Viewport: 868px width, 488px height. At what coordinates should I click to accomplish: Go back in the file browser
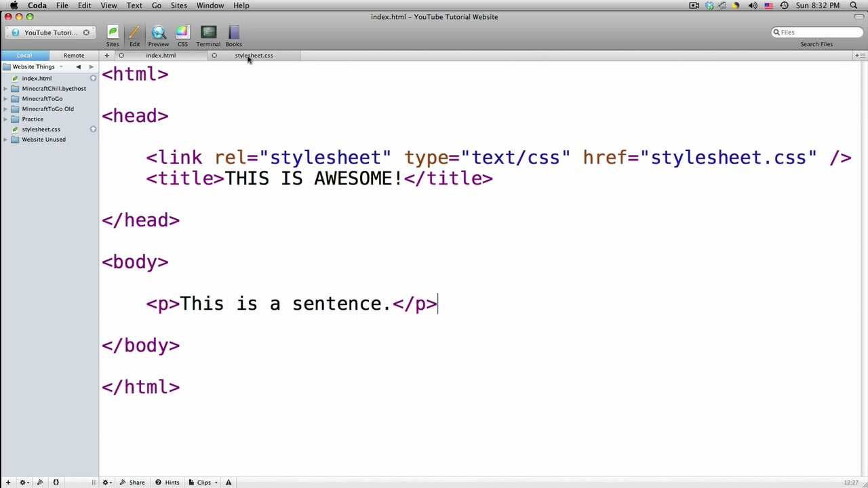pos(78,67)
